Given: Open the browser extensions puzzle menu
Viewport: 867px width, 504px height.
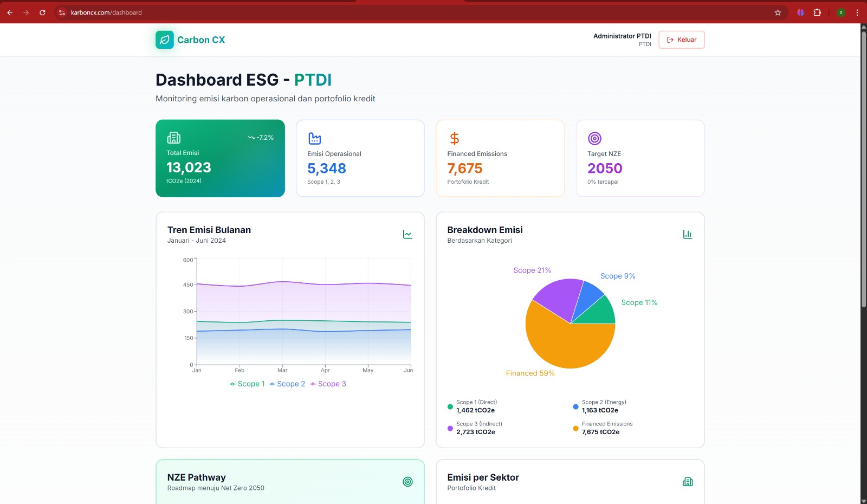Looking at the screenshot, I should (x=817, y=12).
